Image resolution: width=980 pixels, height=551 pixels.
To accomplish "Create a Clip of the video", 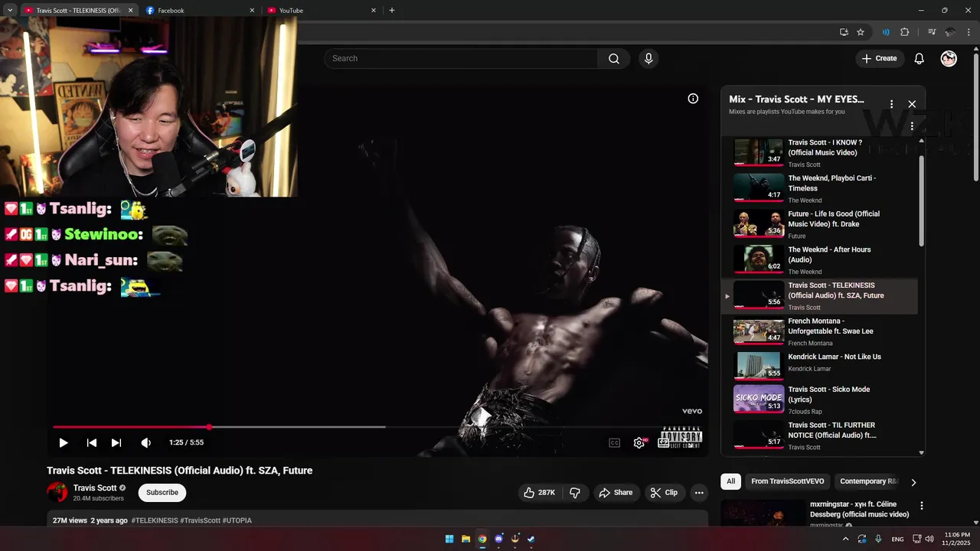I will coord(665,493).
